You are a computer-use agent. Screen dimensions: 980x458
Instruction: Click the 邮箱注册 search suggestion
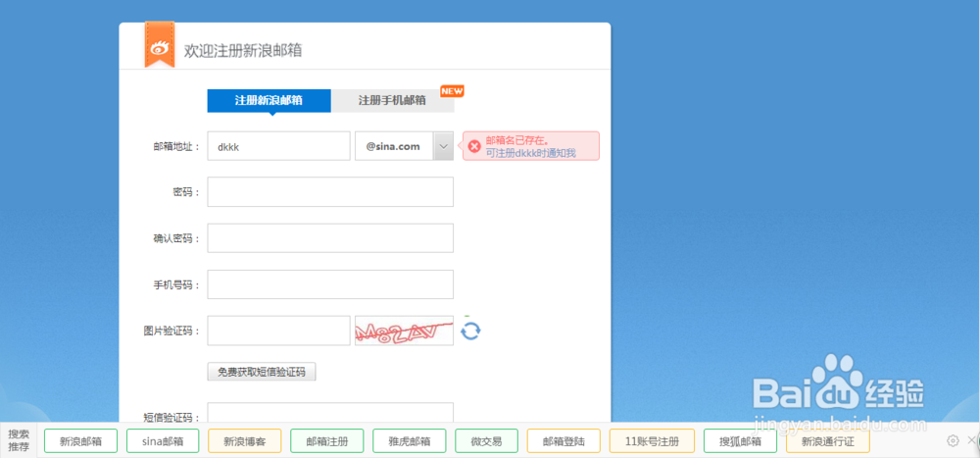tap(327, 441)
